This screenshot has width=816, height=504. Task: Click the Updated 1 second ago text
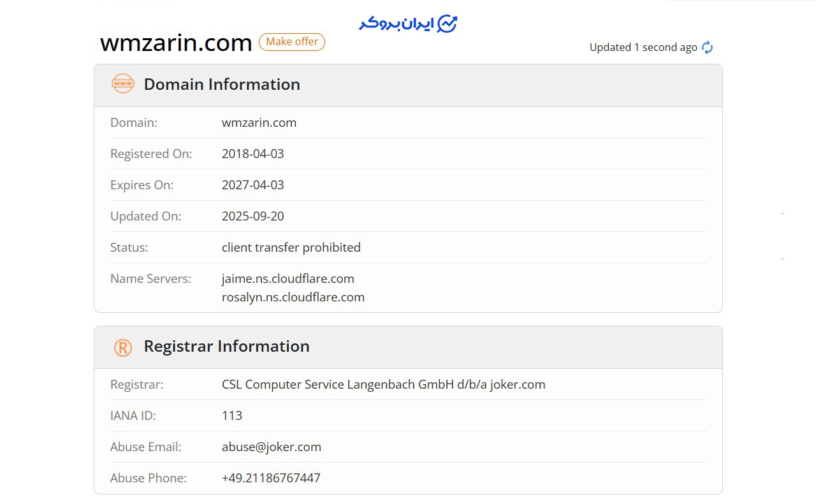coord(643,47)
